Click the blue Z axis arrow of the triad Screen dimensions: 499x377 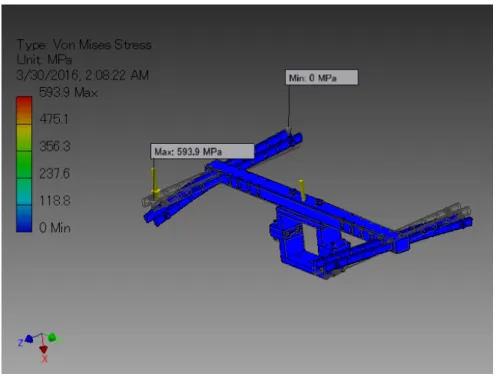(29, 339)
